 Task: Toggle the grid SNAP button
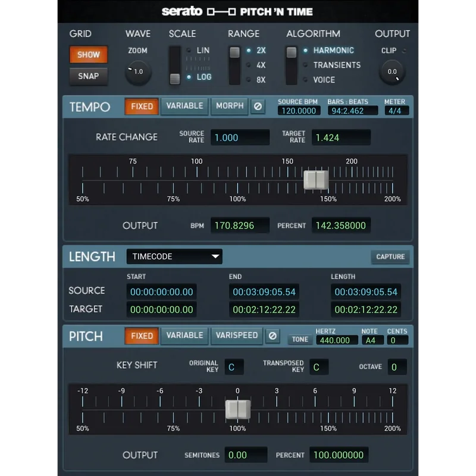(89, 76)
